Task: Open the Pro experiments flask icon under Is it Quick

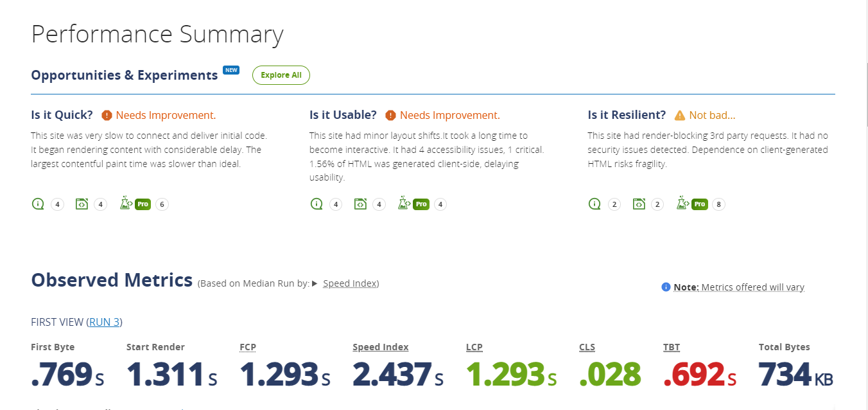Action: [x=126, y=203]
